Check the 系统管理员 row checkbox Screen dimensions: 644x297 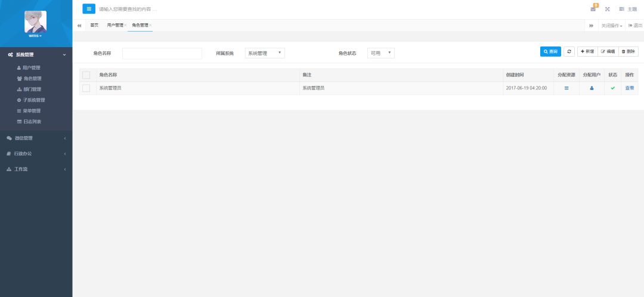86,88
